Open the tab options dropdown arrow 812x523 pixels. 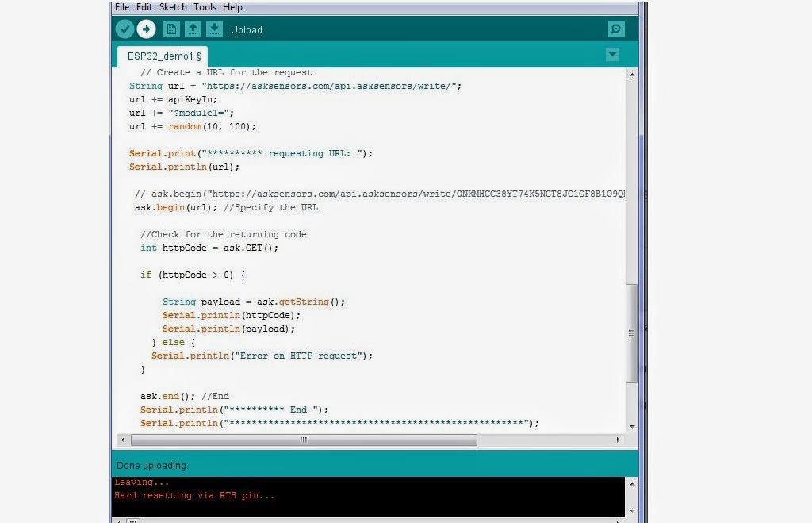(x=613, y=55)
